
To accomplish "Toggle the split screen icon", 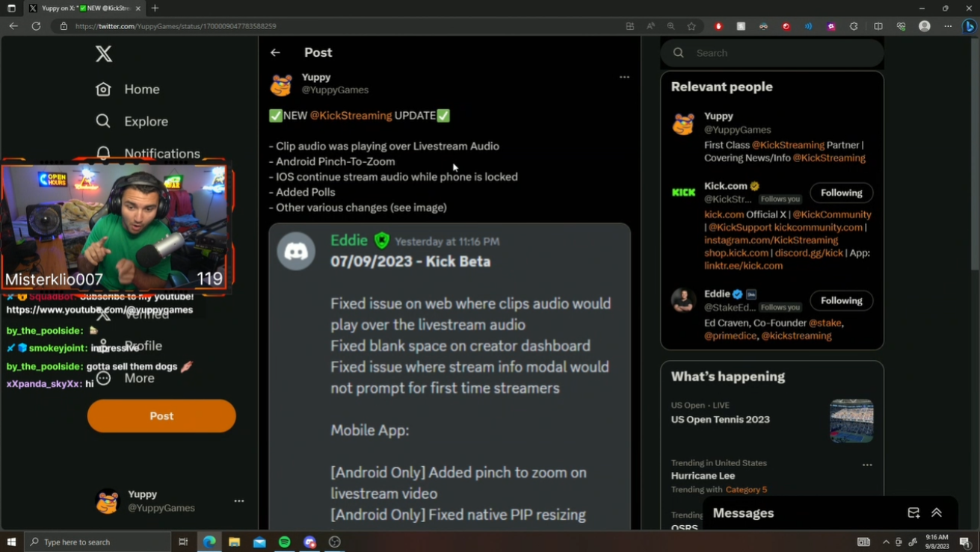I will (878, 26).
